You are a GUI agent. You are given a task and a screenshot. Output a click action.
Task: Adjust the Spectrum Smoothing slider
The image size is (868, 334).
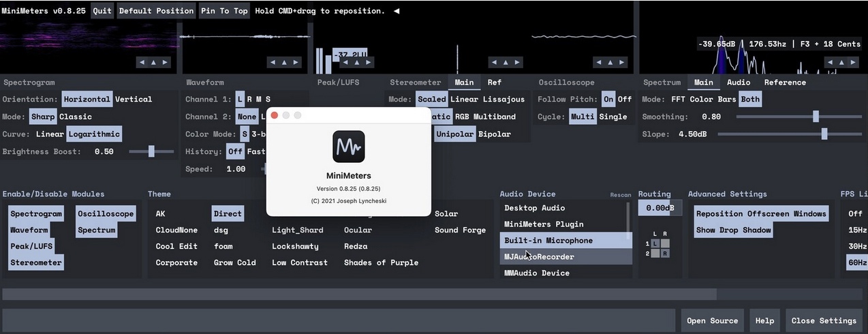point(798,117)
